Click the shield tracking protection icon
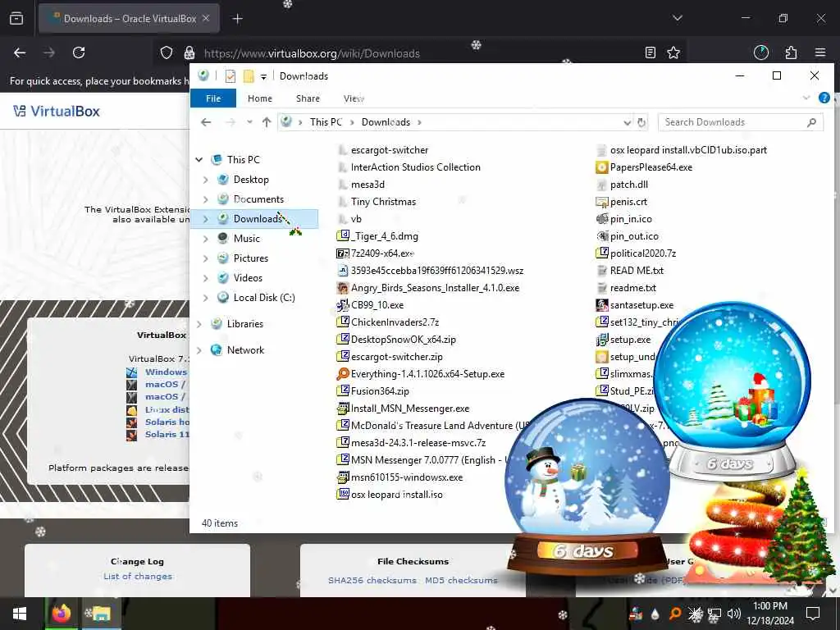Viewport: 840px width, 630px height. click(x=167, y=52)
